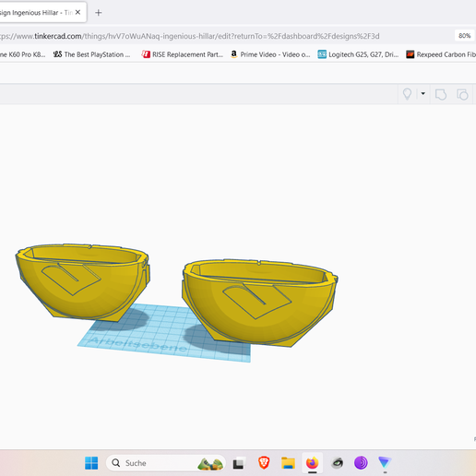Open the Windows Start menu
Viewport: 476px width, 476px height.
91,463
